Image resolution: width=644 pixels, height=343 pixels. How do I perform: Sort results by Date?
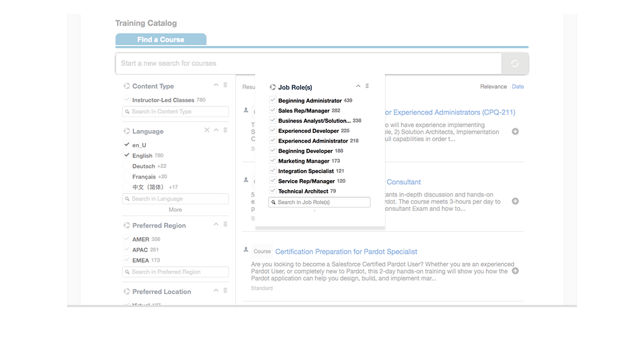(517, 87)
